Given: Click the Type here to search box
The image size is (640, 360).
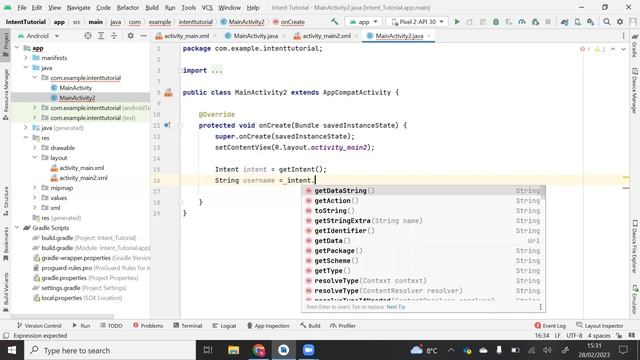Looking at the screenshot, I should (x=110, y=350).
